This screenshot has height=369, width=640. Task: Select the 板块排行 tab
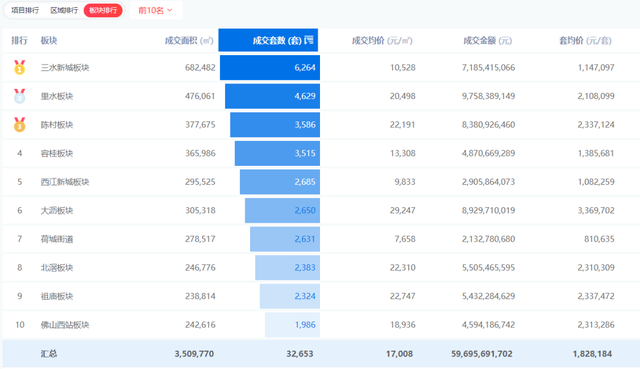click(103, 10)
